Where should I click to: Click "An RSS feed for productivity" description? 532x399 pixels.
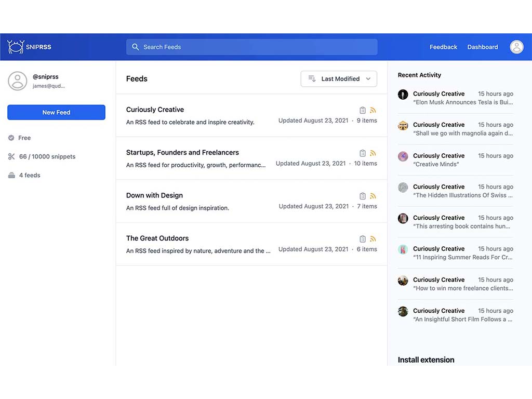(196, 165)
